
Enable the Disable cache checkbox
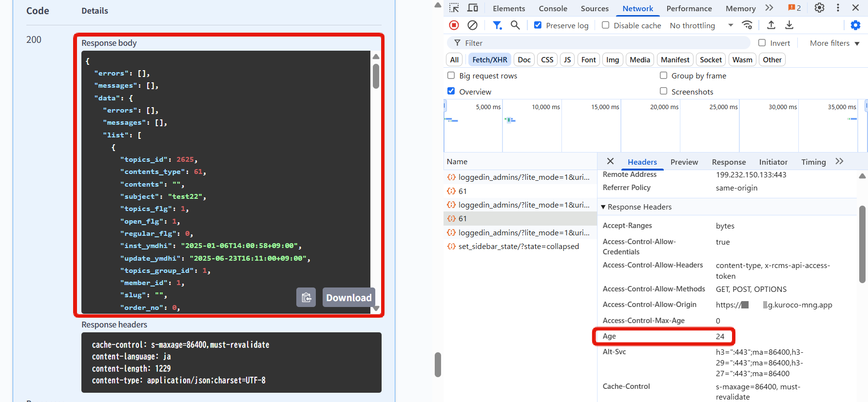click(x=605, y=25)
